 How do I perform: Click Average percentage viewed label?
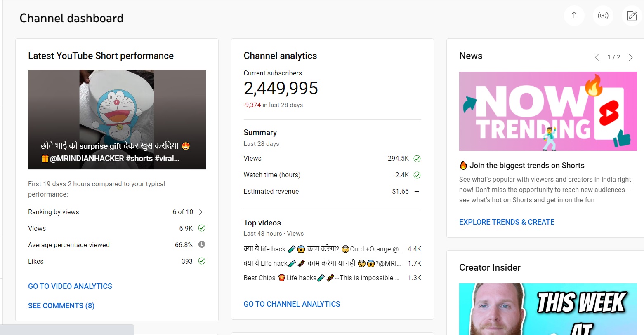(69, 245)
